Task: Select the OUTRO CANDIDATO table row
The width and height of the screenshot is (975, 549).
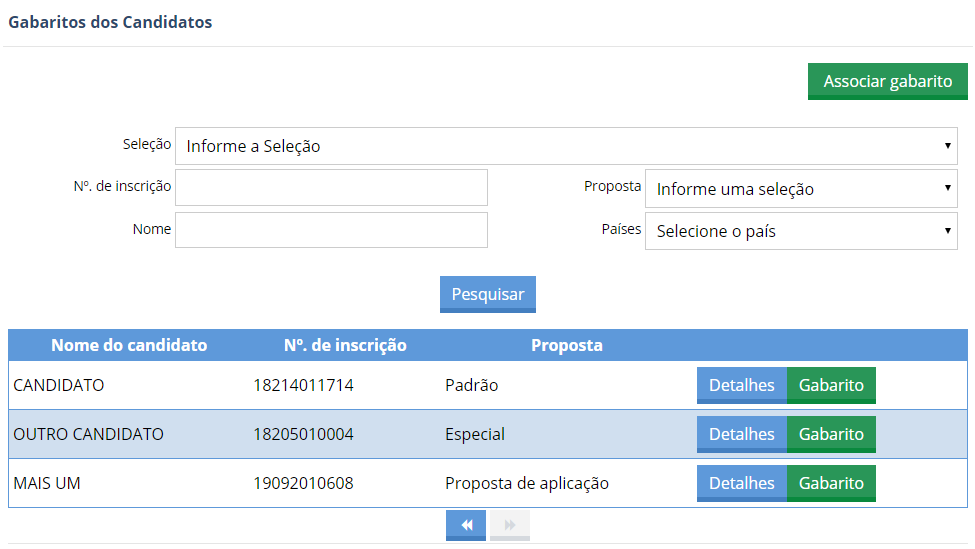Action: 300,434
